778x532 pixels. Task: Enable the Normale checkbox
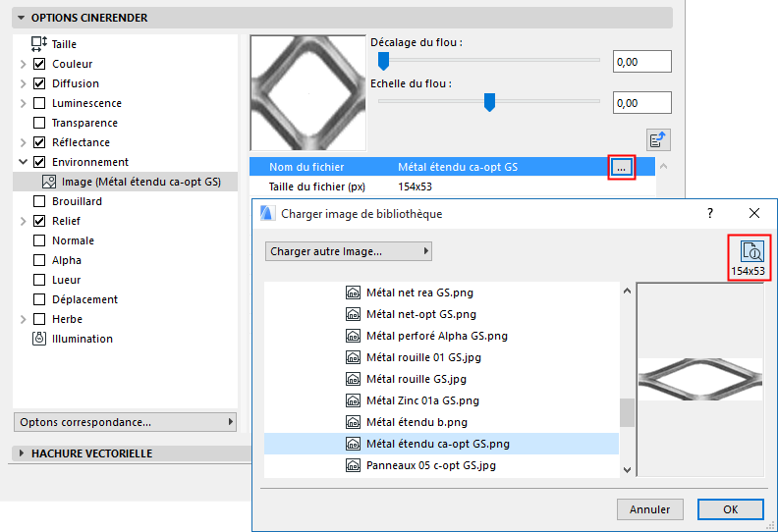(x=39, y=240)
